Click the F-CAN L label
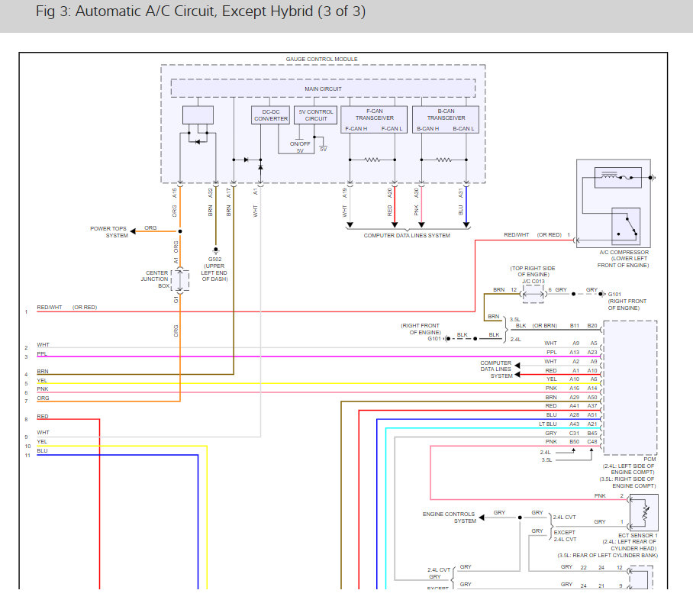This screenshot has height=616, width=693. pyautogui.click(x=392, y=128)
